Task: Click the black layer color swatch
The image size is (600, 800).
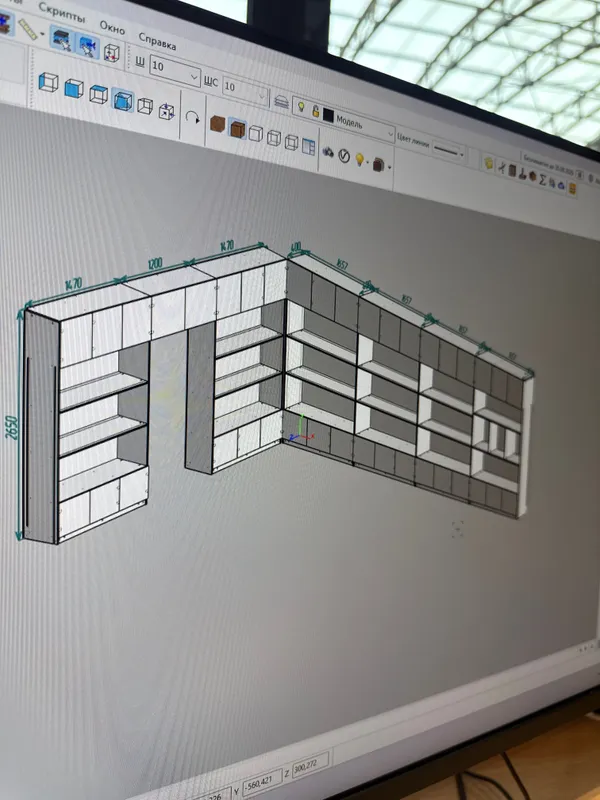Action: [x=328, y=116]
